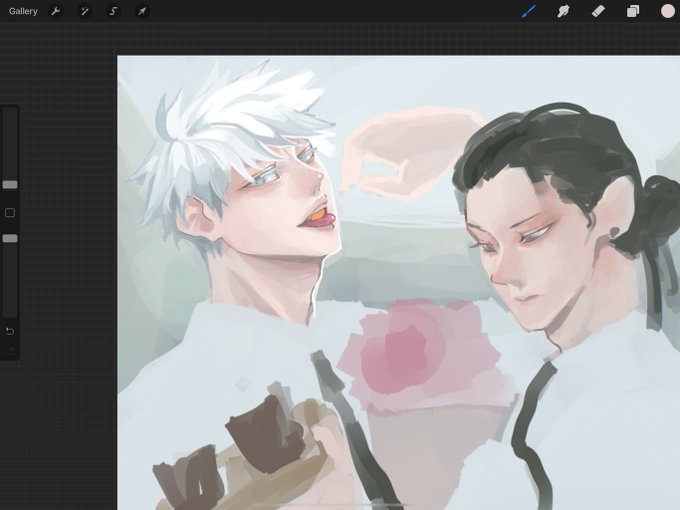Redo the last undone stroke
Image resolution: width=680 pixels, height=510 pixels.
(x=10, y=350)
